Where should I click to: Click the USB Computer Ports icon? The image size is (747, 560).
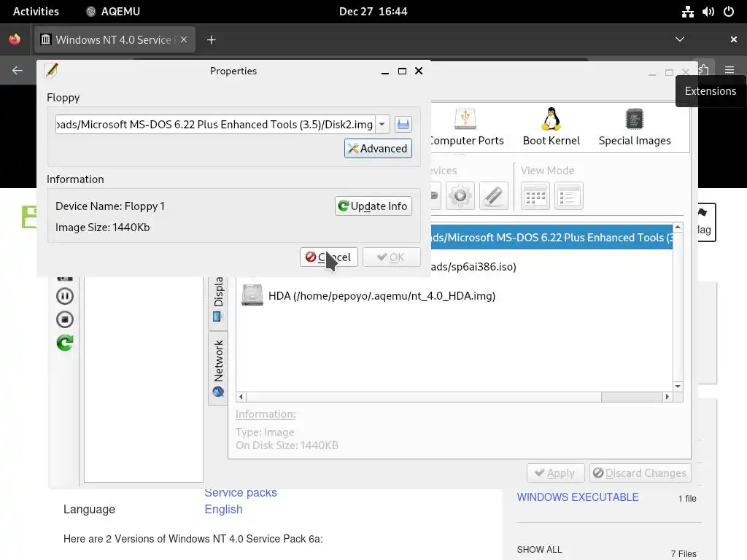465,119
